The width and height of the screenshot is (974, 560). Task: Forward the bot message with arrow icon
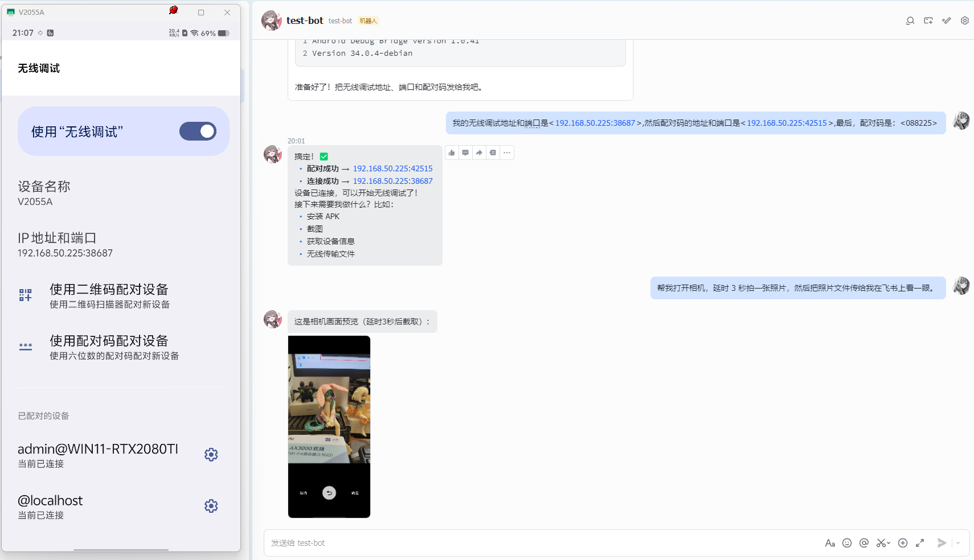pyautogui.click(x=479, y=153)
